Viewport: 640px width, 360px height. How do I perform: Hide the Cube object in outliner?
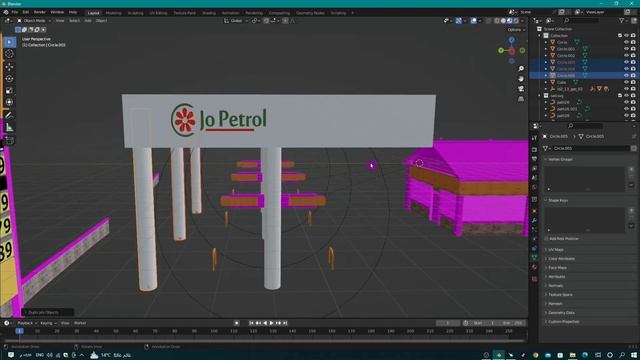point(627,82)
